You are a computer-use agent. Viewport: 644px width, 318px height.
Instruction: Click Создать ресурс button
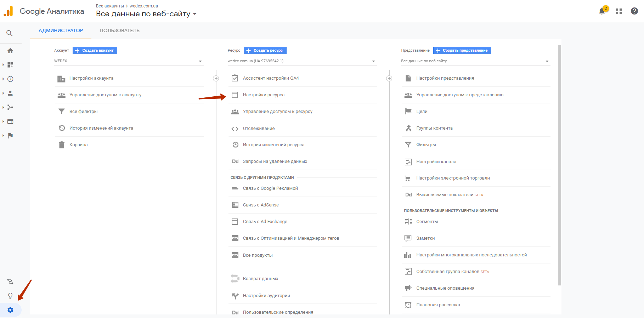click(265, 51)
